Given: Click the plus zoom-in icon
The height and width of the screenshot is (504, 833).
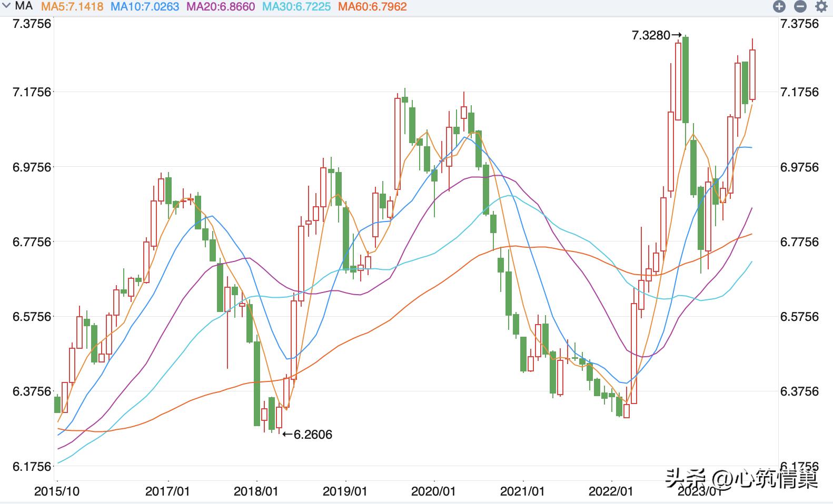Looking at the screenshot, I should 779,6.
